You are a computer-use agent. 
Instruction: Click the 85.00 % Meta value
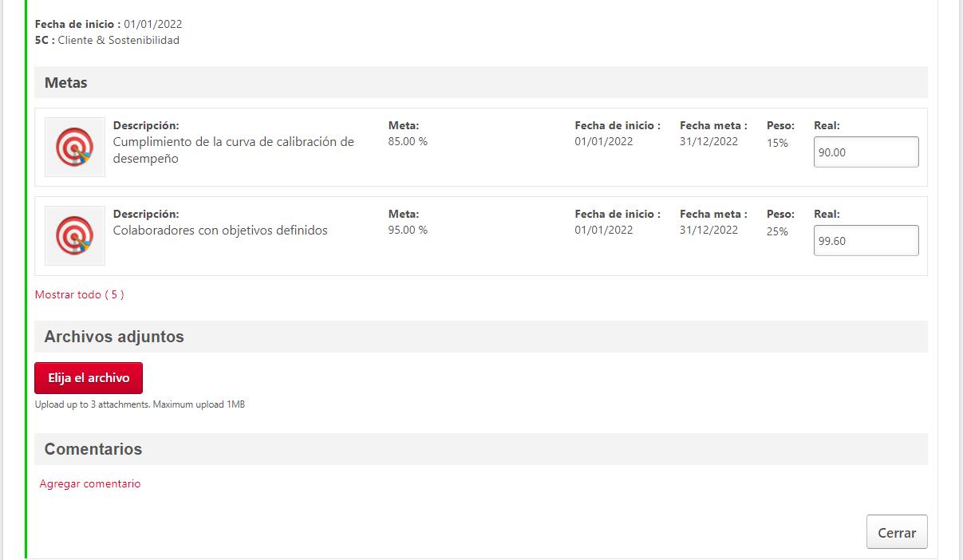pyautogui.click(x=408, y=142)
